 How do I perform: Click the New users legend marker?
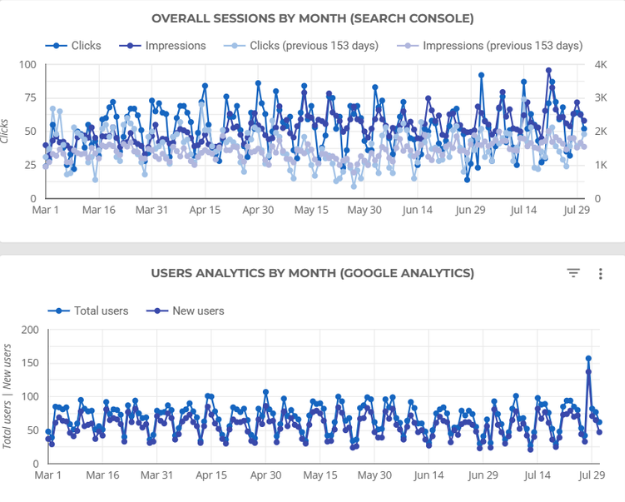click(x=162, y=311)
